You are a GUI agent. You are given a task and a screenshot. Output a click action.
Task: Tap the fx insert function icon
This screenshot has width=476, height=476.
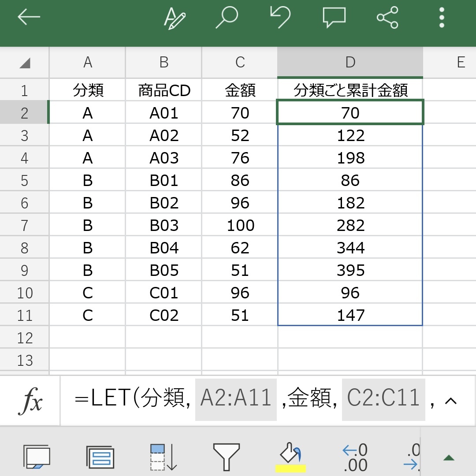point(30,401)
